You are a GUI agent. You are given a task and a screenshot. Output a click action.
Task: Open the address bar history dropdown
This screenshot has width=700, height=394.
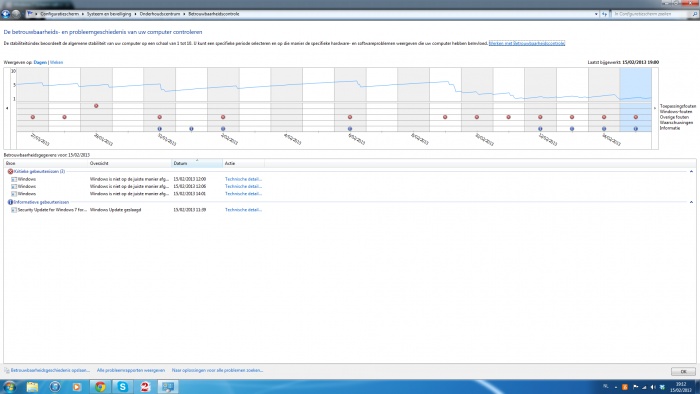coord(596,14)
